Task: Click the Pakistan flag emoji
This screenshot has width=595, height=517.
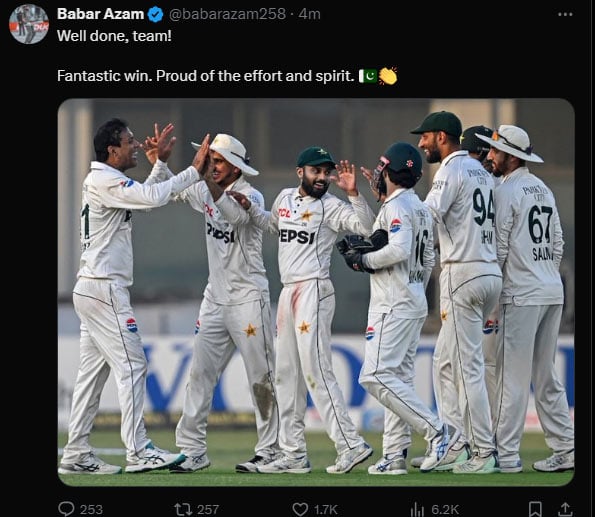Action: [x=368, y=76]
